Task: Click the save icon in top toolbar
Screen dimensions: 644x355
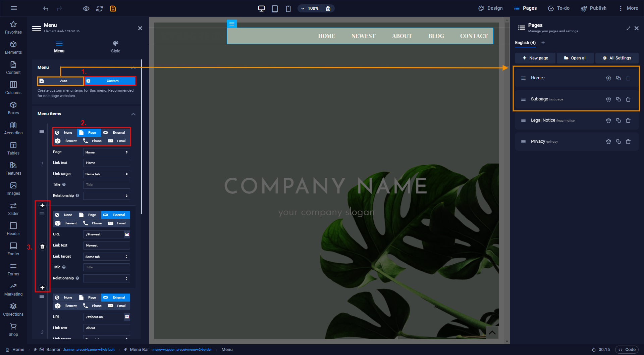Action: click(113, 8)
